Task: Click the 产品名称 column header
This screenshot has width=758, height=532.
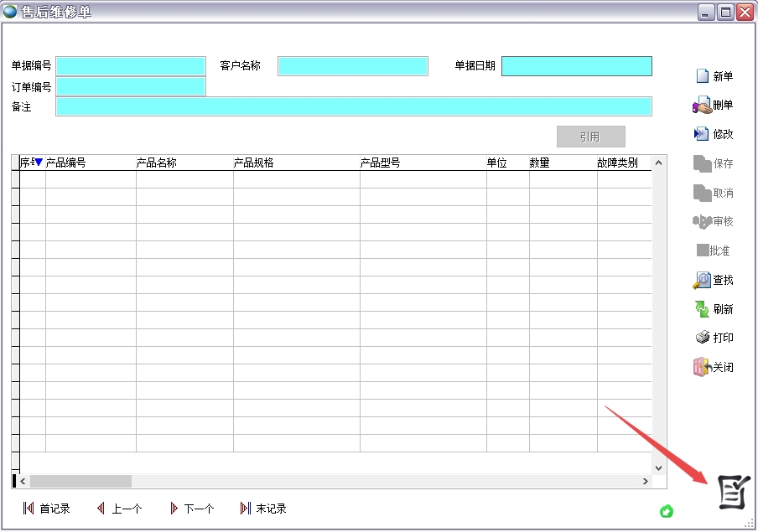Action: tap(157, 163)
